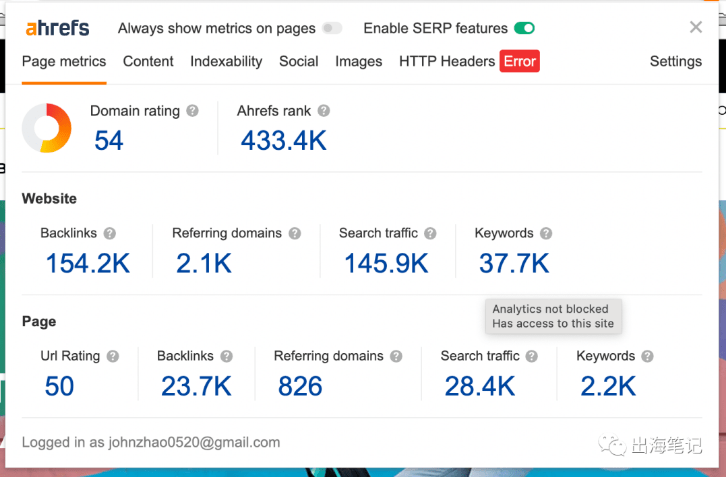Click the Analytics not blocked tooltip

pyautogui.click(x=553, y=316)
